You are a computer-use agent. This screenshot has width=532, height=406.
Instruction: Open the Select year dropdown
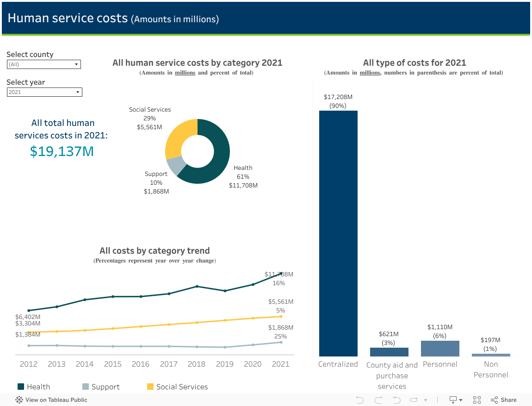[44, 92]
